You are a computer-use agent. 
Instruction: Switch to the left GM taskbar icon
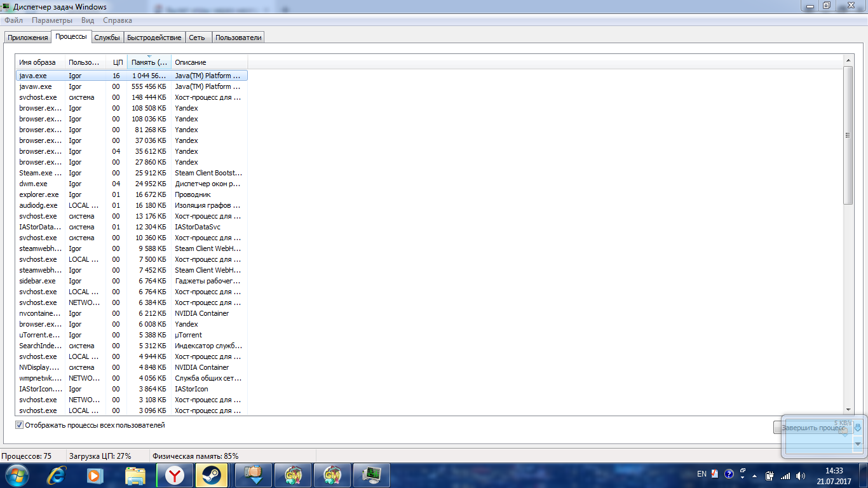(293, 475)
